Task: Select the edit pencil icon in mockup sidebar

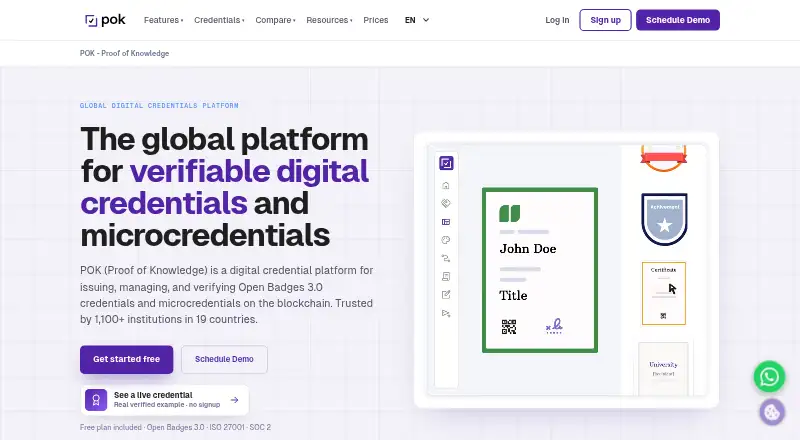Action: 446,295
